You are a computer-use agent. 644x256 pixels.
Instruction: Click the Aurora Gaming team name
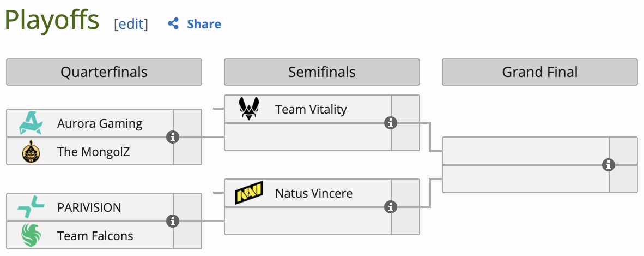(x=100, y=123)
